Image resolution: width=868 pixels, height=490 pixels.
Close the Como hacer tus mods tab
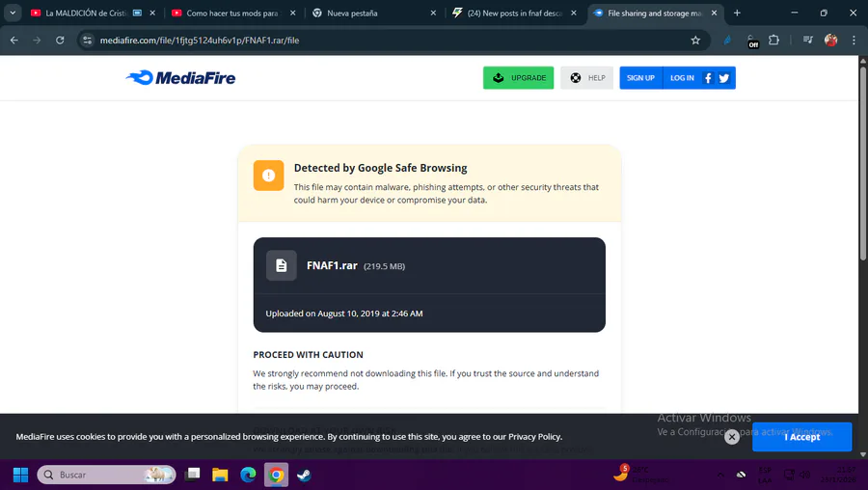pos(293,13)
